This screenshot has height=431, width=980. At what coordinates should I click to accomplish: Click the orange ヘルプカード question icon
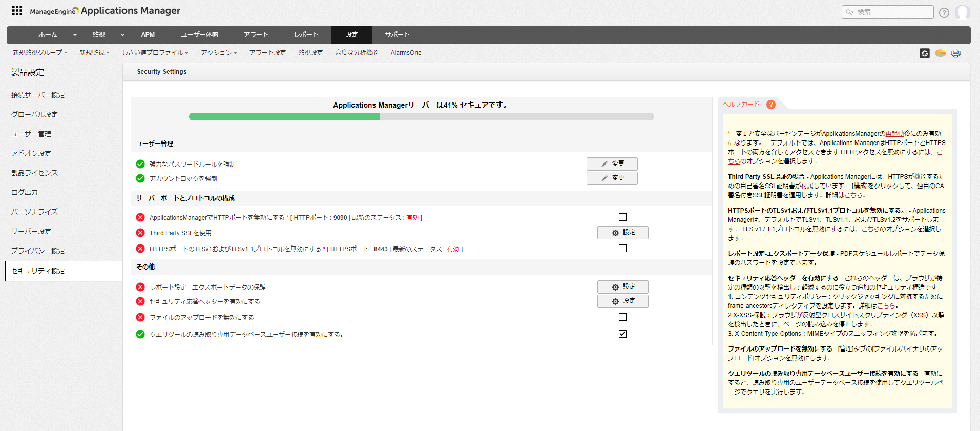click(x=770, y=105)
